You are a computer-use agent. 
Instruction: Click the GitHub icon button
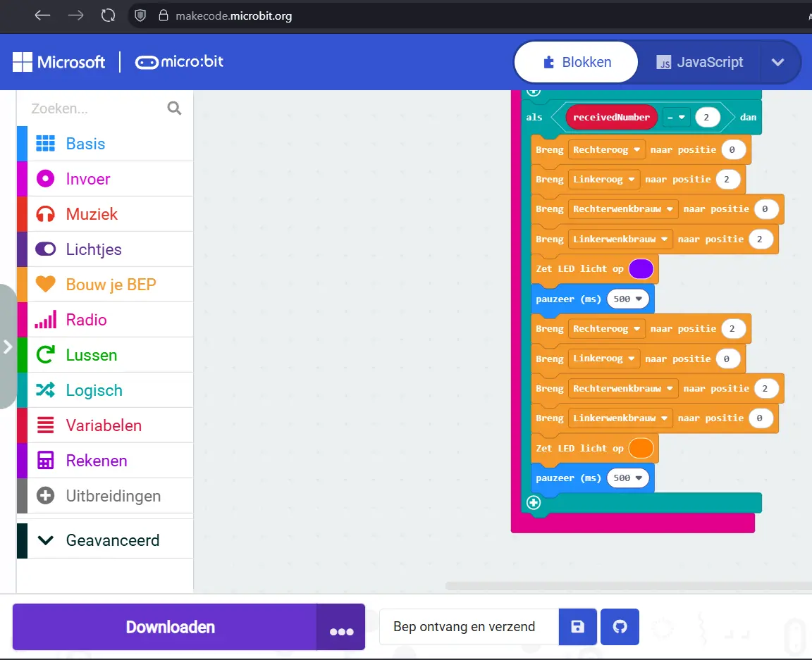pos(620,627)
